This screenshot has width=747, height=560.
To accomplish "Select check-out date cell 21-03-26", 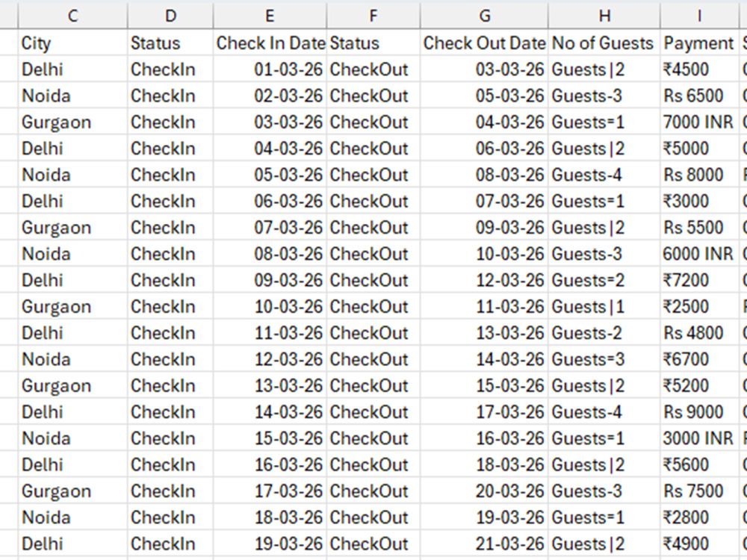I will (484, 544).
